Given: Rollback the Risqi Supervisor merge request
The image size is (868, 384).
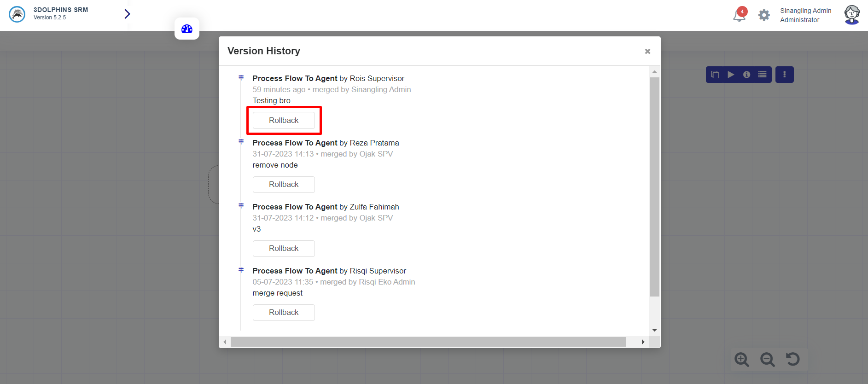Looking at the screenshot, I should 284,313.
